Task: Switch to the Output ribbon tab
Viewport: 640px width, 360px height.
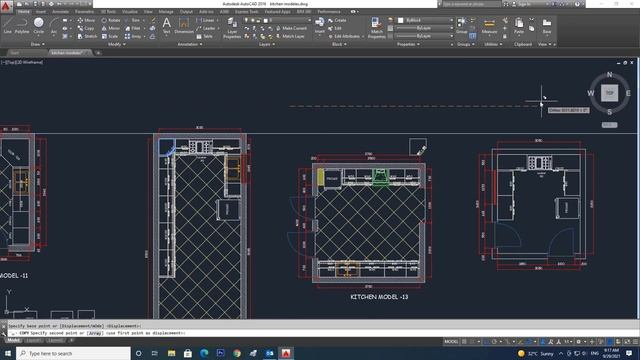Action: coord(186,12)
